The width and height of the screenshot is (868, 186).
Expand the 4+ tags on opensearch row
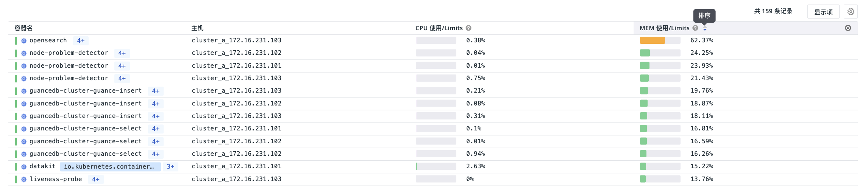(x=81, y=41)
